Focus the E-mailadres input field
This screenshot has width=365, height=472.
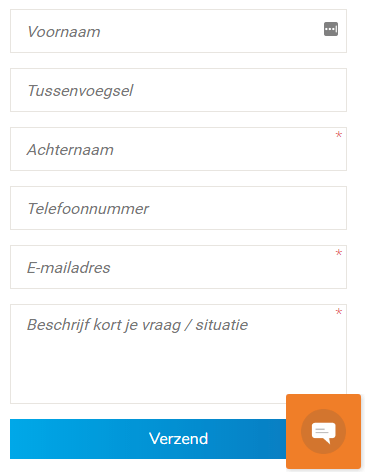[178, 267]
